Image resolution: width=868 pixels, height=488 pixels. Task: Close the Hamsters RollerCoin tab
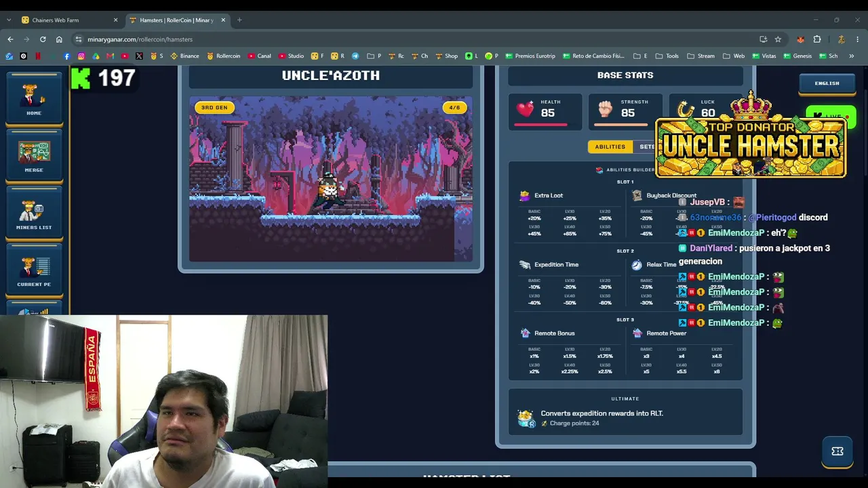[x=223, y=20]
